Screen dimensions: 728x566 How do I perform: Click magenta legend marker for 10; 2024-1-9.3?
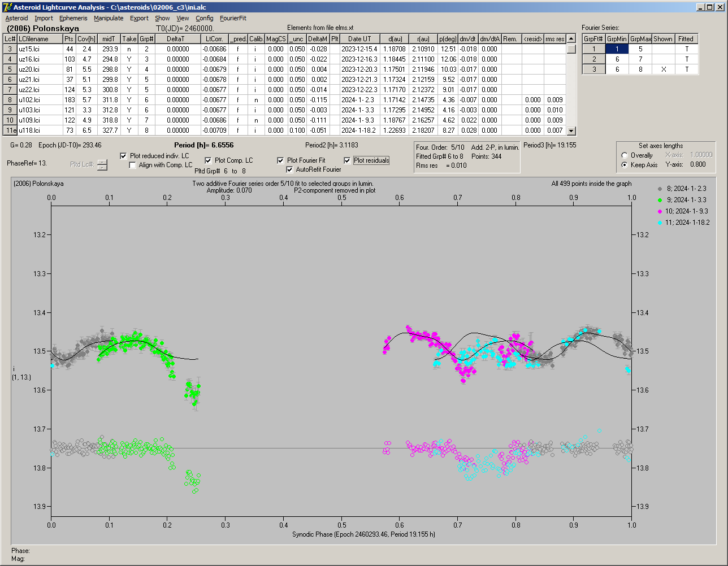pos(660,211)
